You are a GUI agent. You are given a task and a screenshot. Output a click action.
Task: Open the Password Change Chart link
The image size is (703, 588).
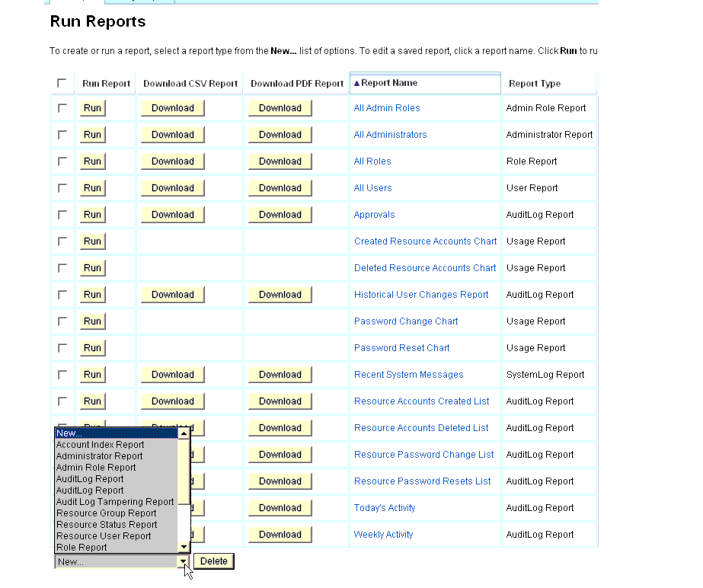[406, 321]
